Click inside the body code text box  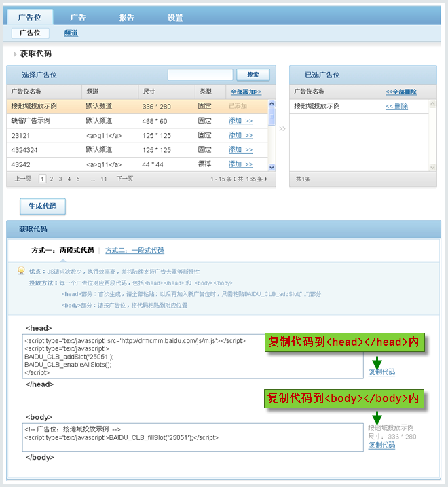[193, 437]
